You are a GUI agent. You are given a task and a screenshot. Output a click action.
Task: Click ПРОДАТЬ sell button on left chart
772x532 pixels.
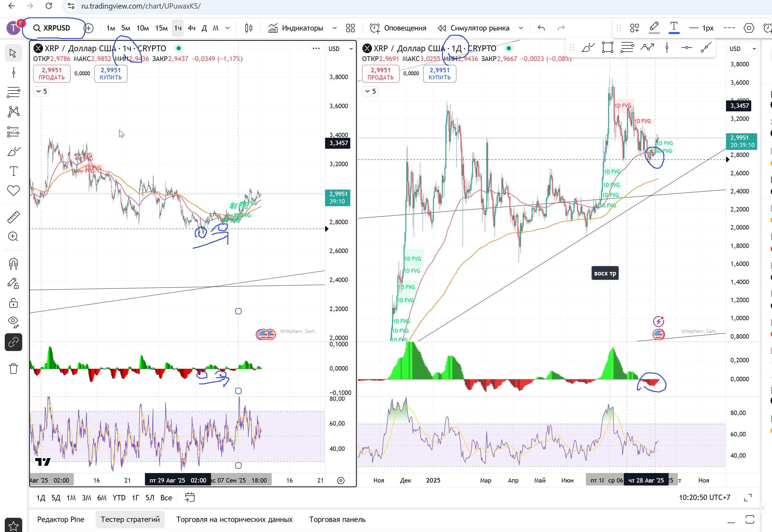(x=52, y=74)
